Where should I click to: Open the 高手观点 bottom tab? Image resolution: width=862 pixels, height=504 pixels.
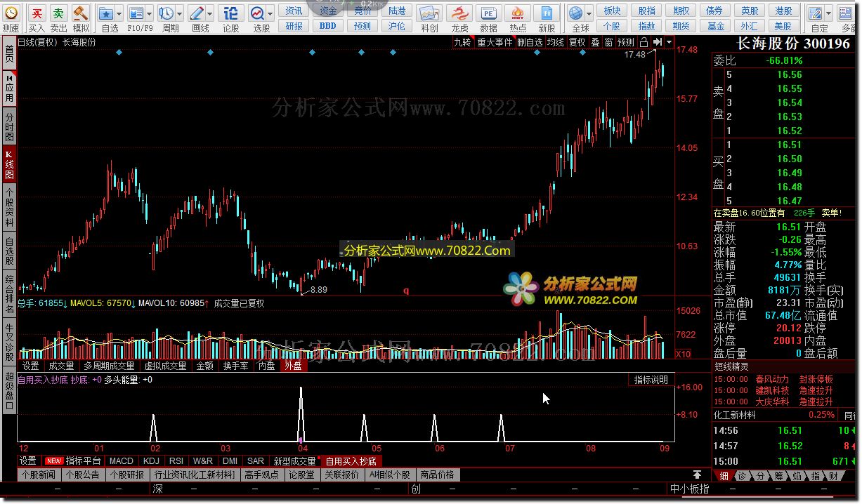(x=262, y=475)
